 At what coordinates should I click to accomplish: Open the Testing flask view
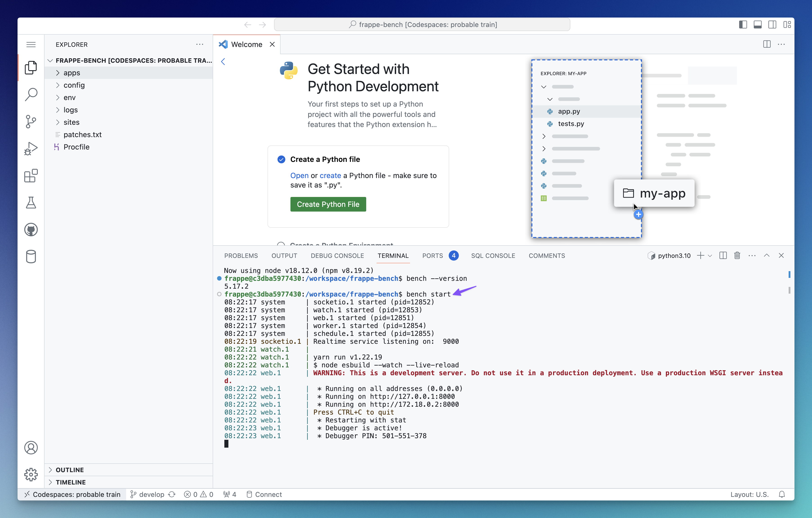coord(31,202)
